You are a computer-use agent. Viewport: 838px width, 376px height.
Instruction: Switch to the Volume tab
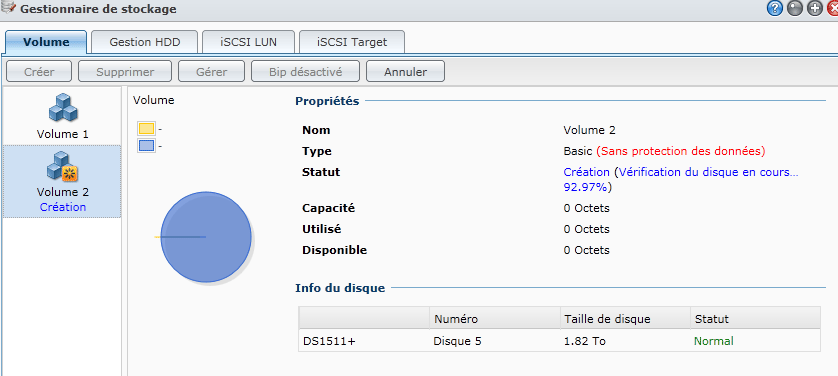pos(46,42)
